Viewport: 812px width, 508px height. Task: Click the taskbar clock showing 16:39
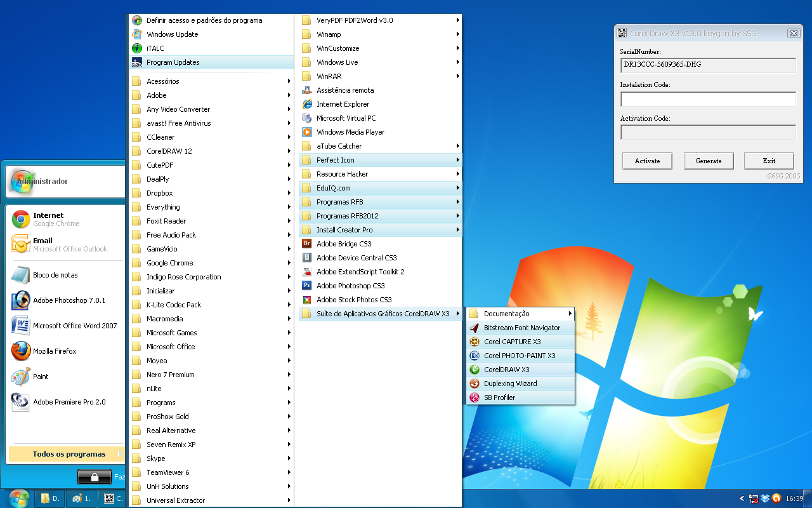794,498
